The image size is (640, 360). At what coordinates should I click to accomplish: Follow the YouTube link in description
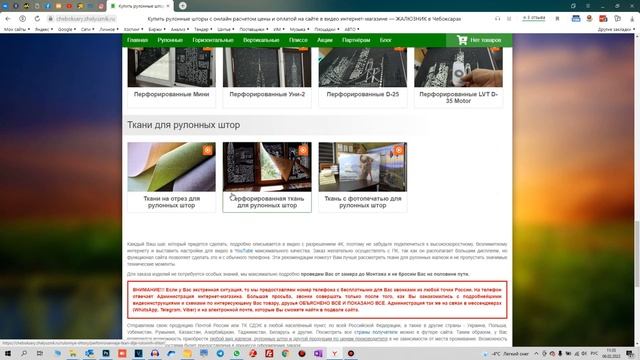[244, 251]
